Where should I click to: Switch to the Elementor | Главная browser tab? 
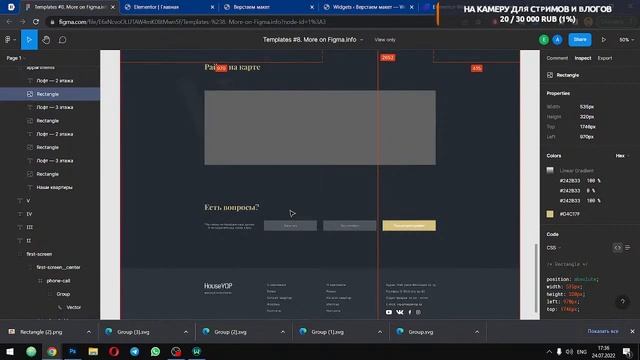click(169, 7)
